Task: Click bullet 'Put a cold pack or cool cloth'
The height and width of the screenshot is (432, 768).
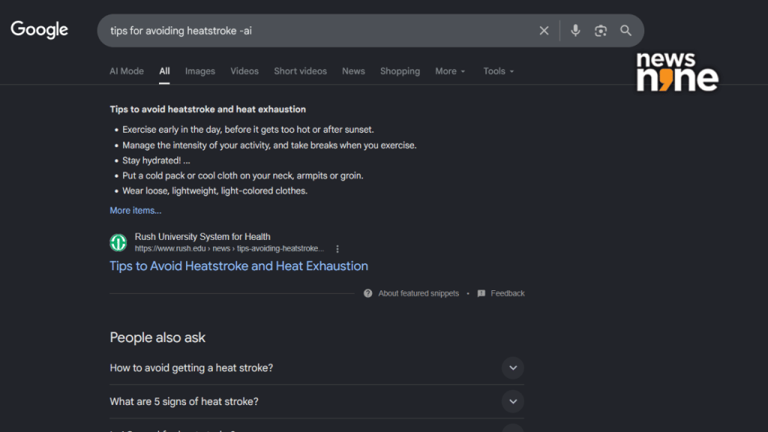Action: 242,176
